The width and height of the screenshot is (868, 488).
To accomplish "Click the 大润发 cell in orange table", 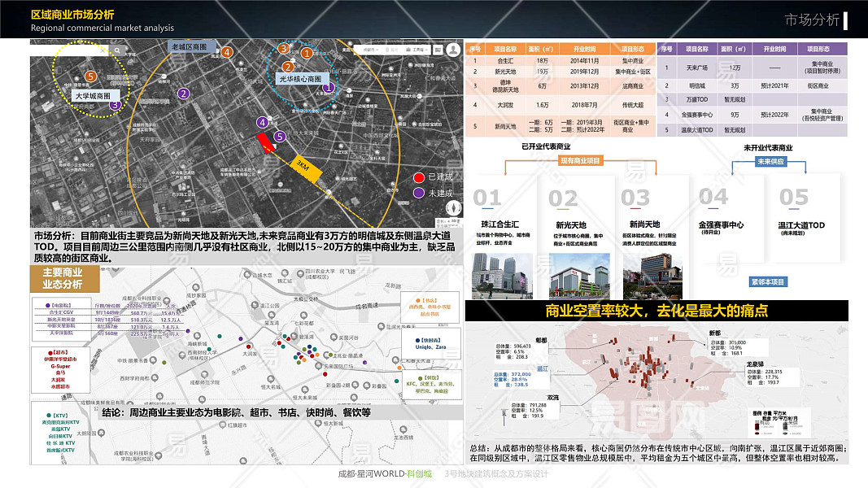I will click(x=505, y=105).
